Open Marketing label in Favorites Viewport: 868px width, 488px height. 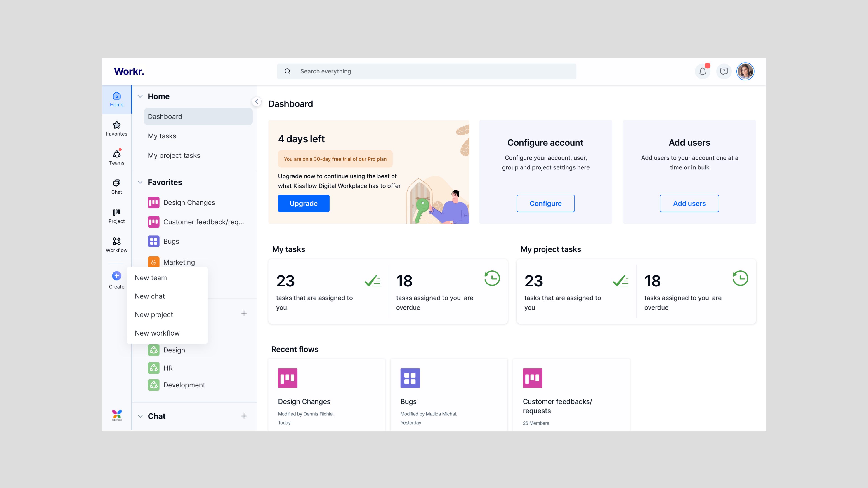(179, 262)
